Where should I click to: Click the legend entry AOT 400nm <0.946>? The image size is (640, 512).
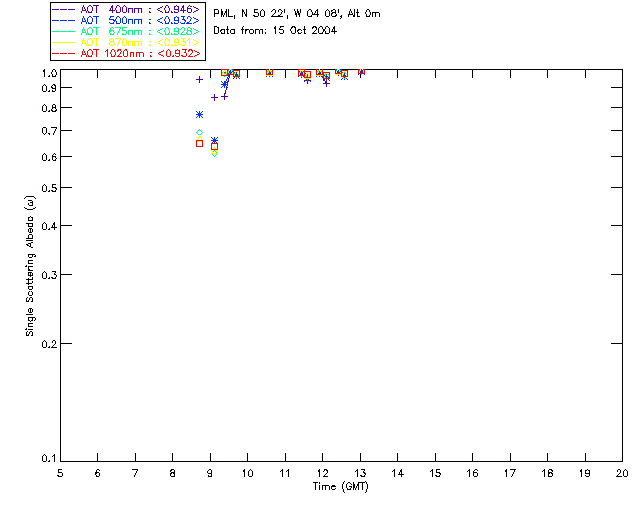(126, 9)
